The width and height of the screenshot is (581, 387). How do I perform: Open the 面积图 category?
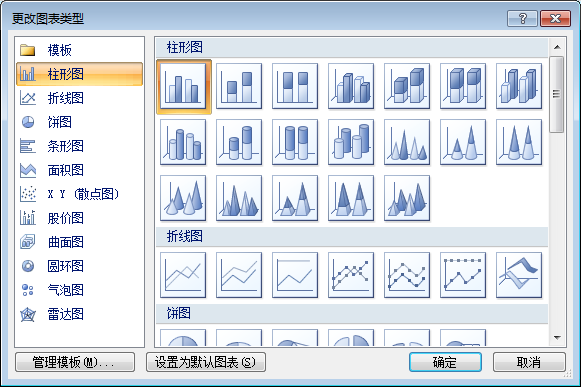click(79, 170)
